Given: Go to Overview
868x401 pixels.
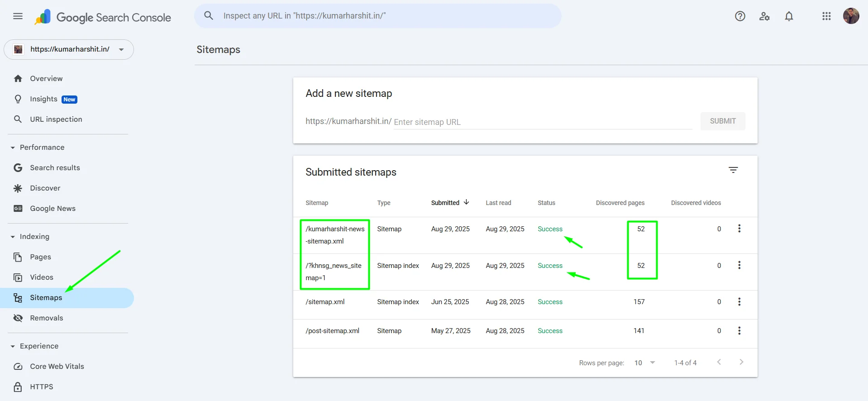Looking at the screenshot, I should click(67, 79).
